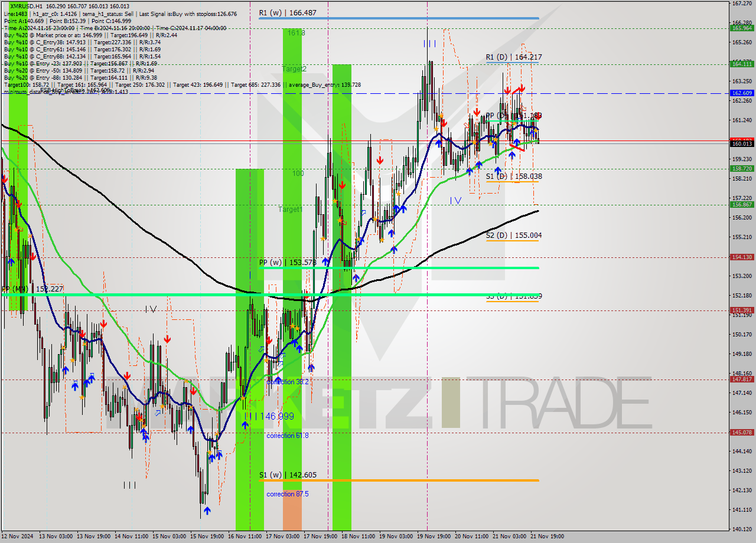Click the '20 Nov 11:00' time label
This screenshot has width=756, height=543.
point(471,537)
